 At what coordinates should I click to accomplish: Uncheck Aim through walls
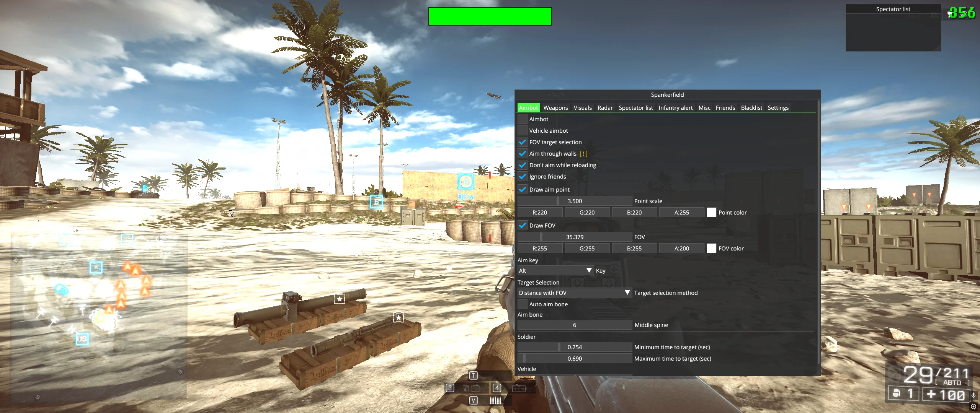click(523, 153)
